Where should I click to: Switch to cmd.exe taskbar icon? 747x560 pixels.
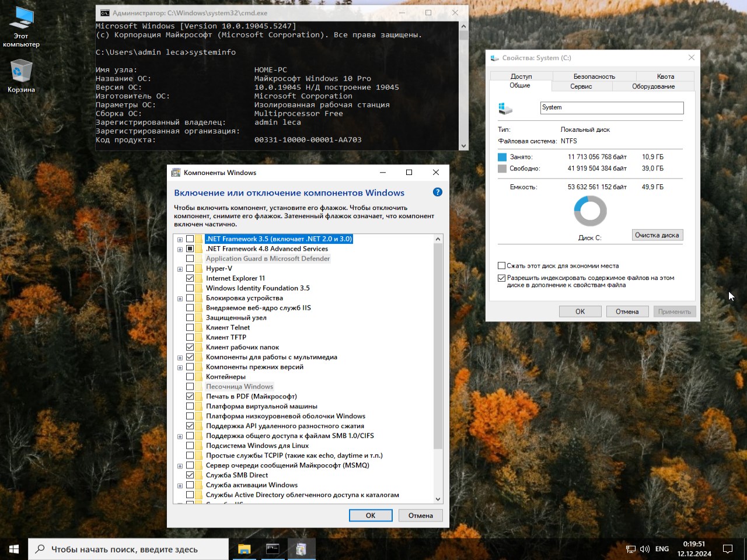pyautogui.click(x=273, y=549)
